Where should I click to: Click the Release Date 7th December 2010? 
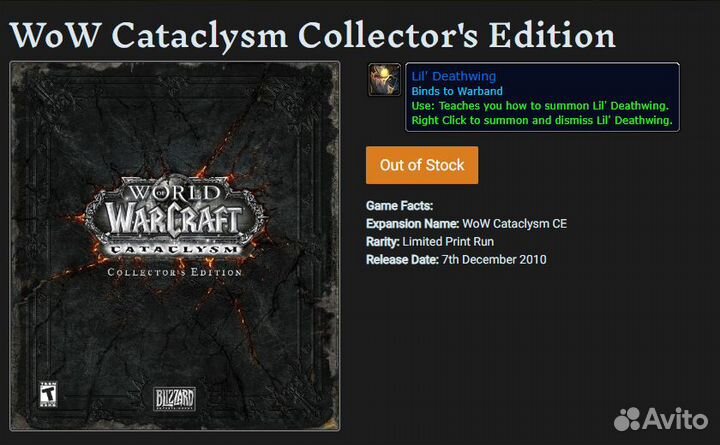point(456,259)
